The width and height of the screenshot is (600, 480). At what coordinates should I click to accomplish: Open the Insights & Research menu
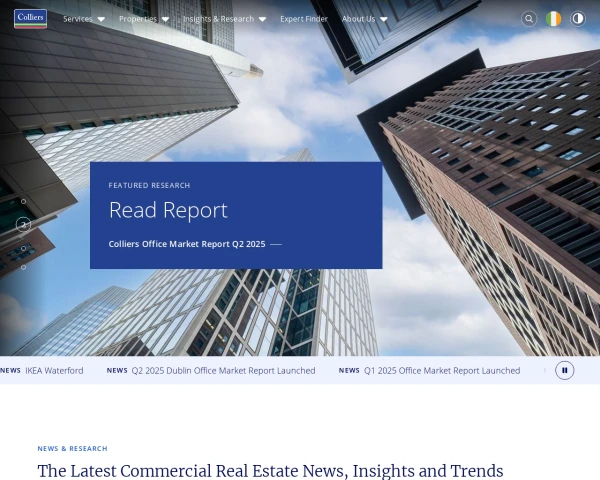tap(218, 19)
